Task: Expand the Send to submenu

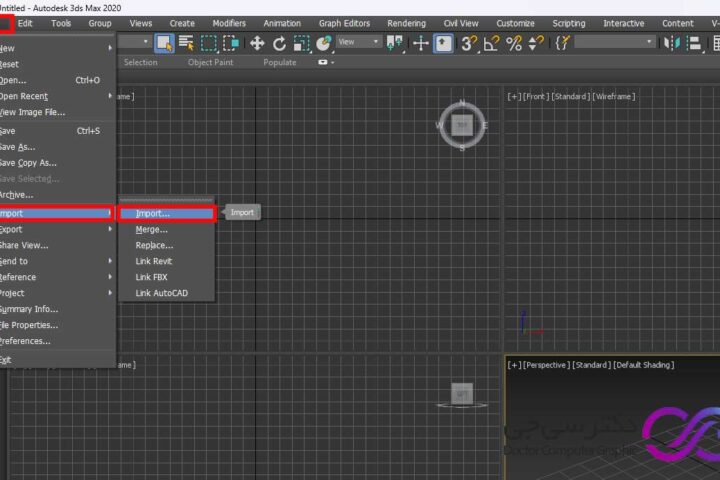Action: [x=56, y=261]
